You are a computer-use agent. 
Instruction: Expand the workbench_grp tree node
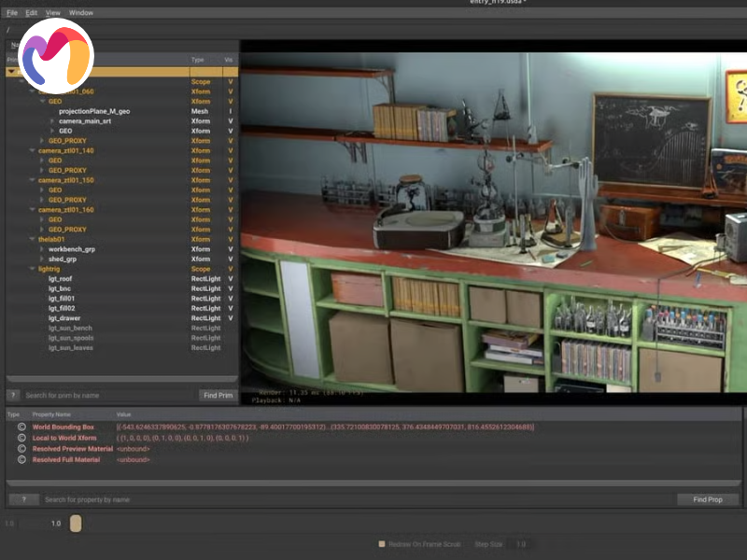[42, 249]
